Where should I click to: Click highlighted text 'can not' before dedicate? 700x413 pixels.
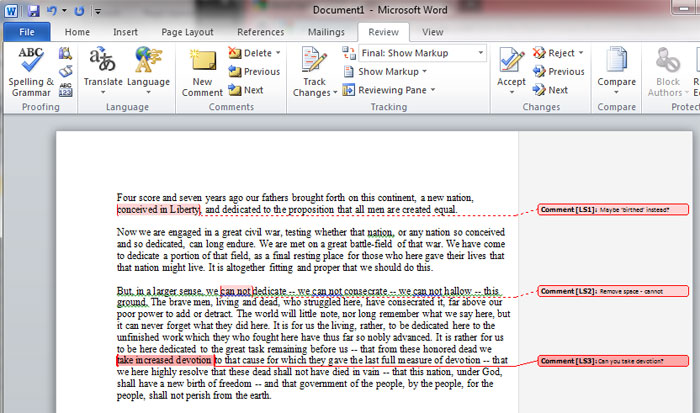[x=236, y=291]
